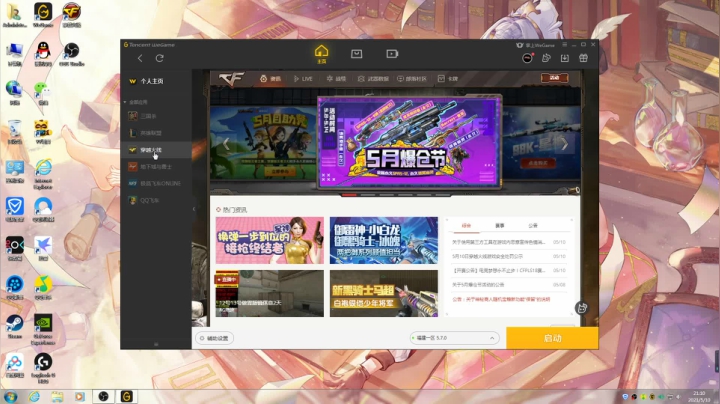Open the download manager icon in WeGame
Image resolution: width=720 pixels, height=404 pixels.
click(x=565, y=58)
